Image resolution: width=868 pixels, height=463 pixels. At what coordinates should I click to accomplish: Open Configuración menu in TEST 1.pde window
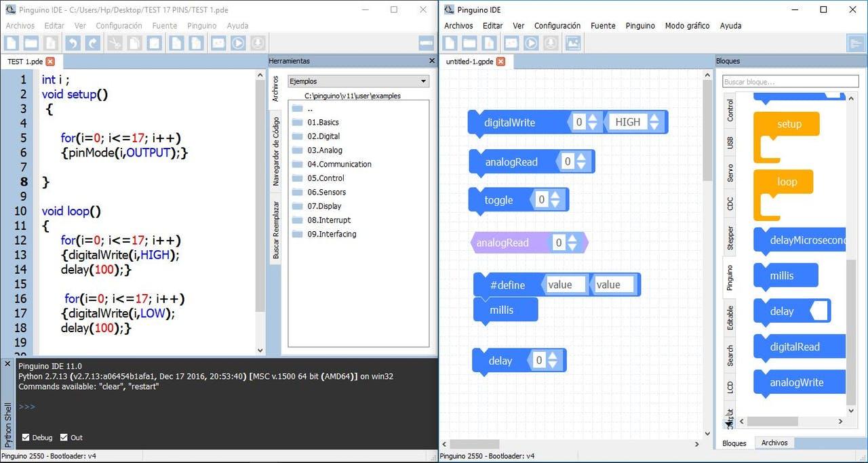point(119,26)
